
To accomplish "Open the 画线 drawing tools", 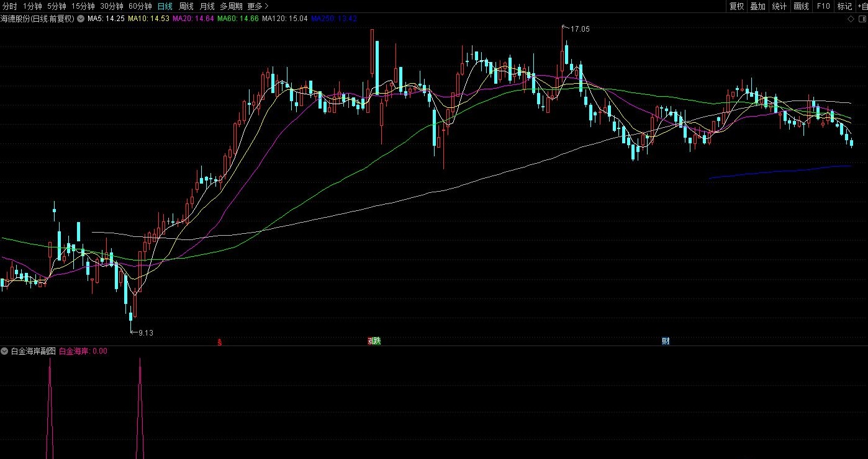I will point(801,6).
